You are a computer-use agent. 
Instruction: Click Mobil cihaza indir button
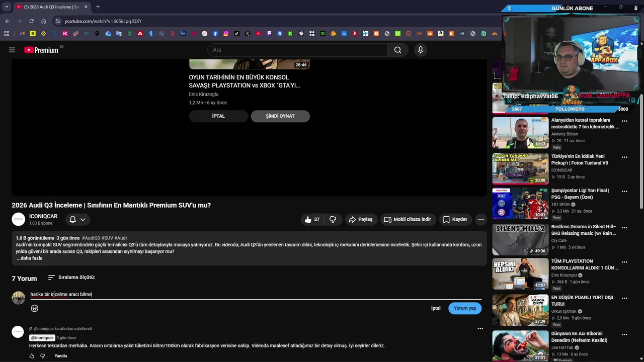click(x=408, y=219)
